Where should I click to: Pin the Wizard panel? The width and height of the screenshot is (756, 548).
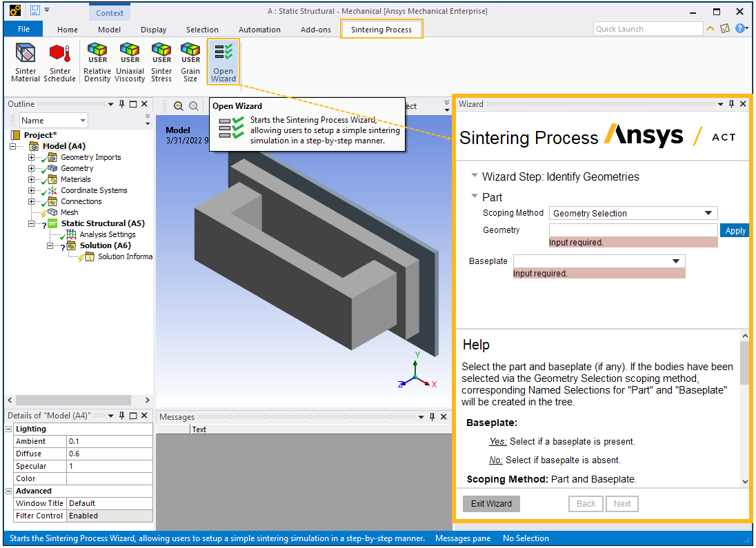point(731,104)
